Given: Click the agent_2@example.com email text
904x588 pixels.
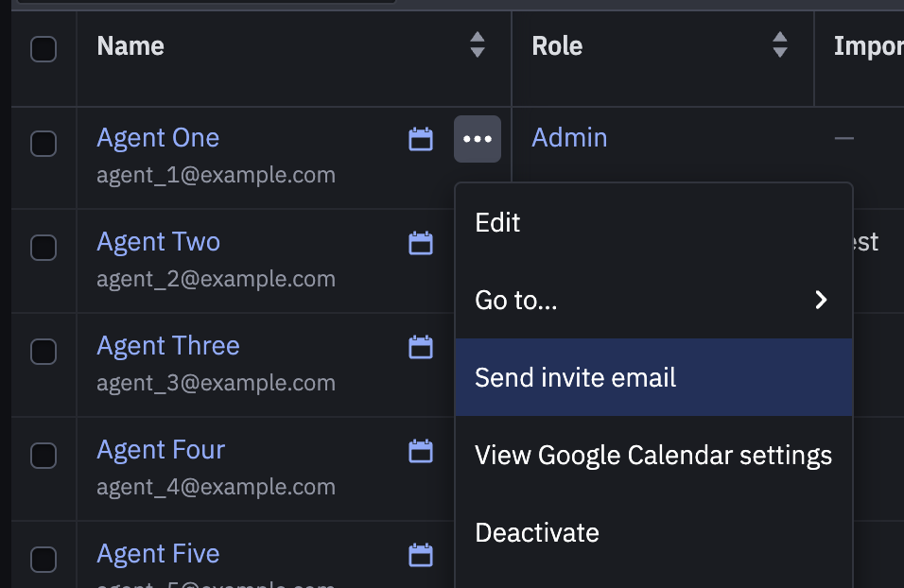Looking at the screenshot, I should [217, 279].
